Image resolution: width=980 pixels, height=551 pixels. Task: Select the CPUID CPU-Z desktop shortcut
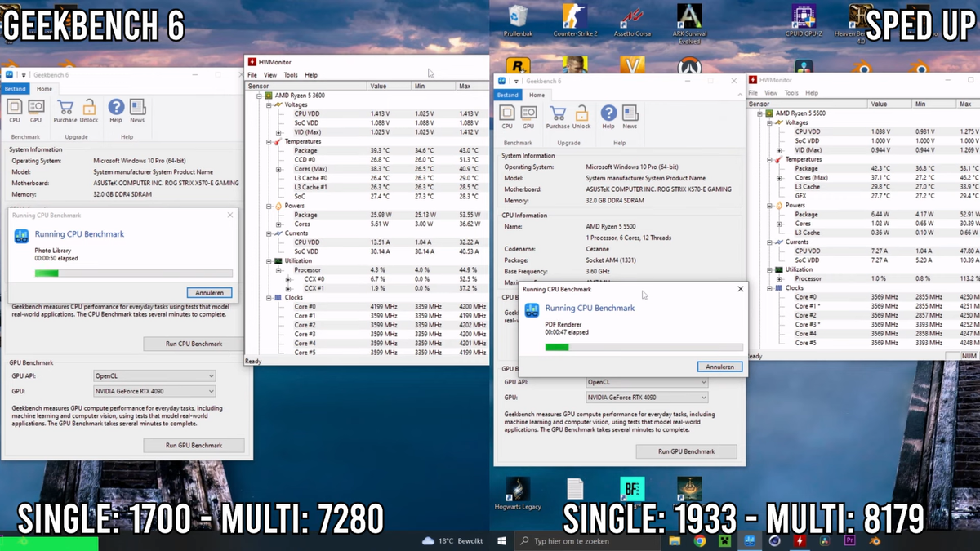click(x=804, y=20)
